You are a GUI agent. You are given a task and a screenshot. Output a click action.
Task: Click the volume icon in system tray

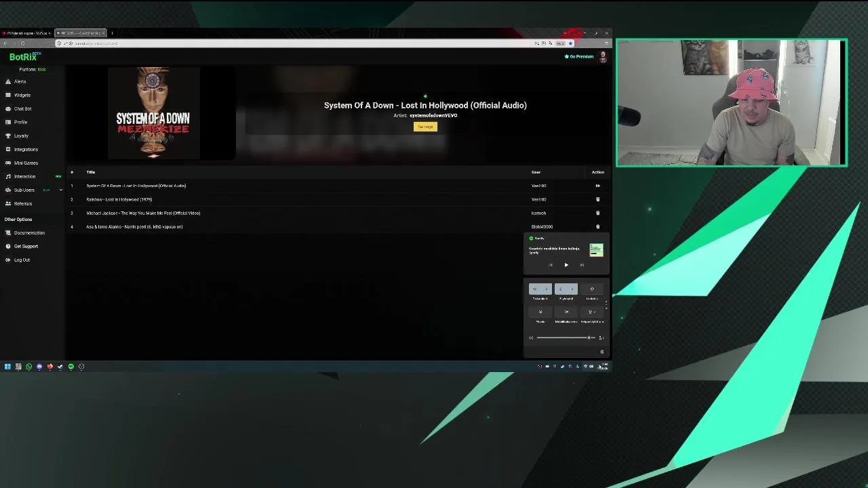[x=591, y=367]
